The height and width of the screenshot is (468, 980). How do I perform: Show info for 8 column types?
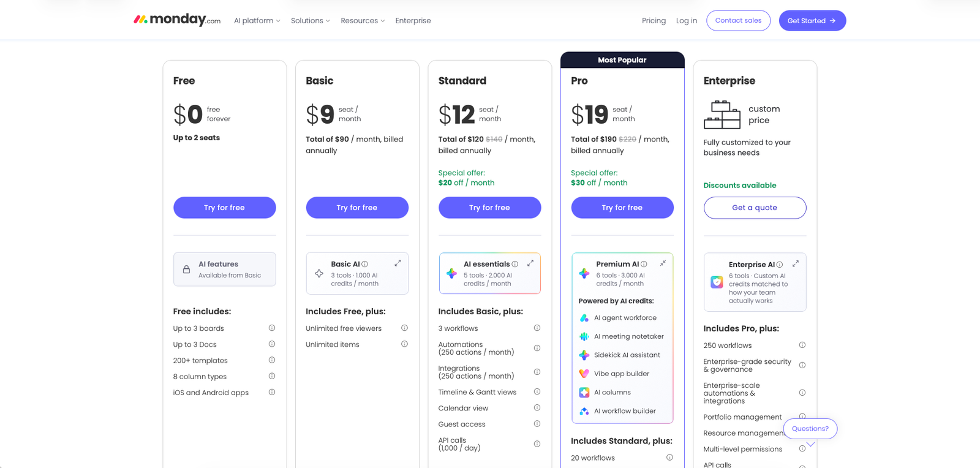coord(272,376)
